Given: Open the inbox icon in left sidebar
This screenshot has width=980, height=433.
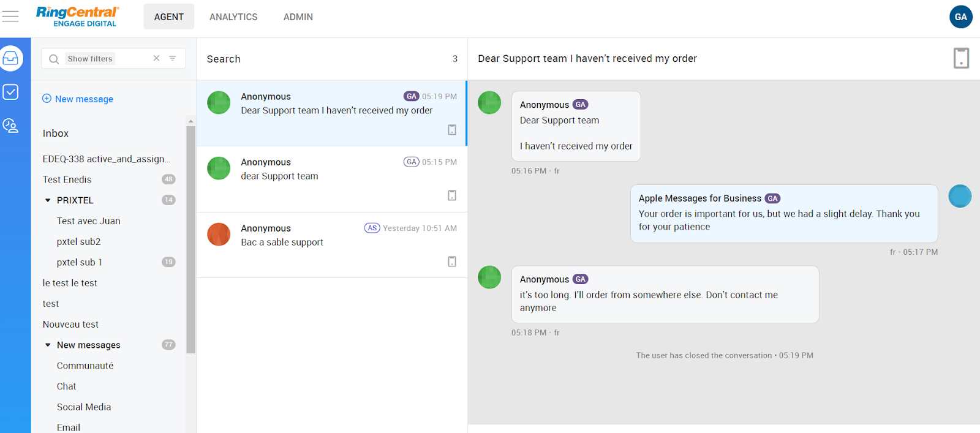Looking at the screenshot, I should coord(11,58).
